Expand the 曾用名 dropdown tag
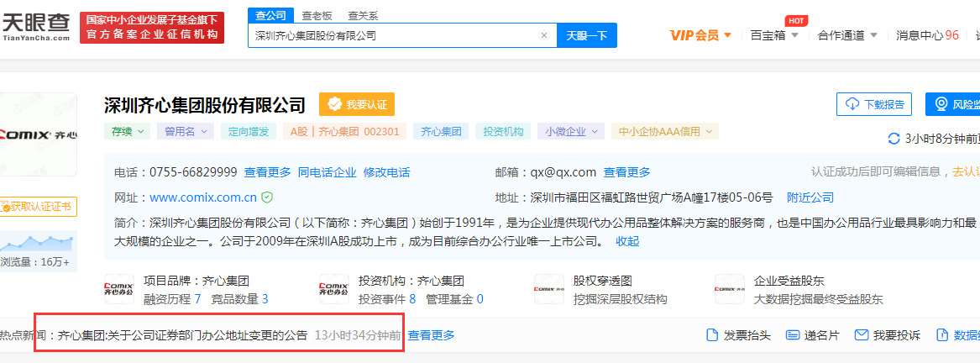Viewport: 980px width, 363px height. (x=186, y=131)
